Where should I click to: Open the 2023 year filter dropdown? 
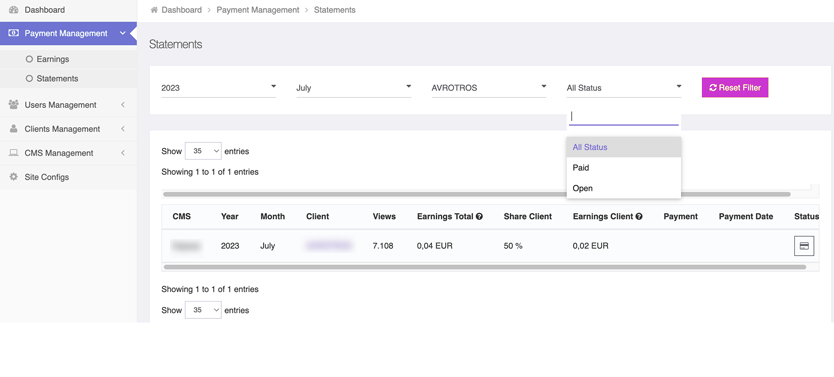pyautogui.click(x=219, y=88)
